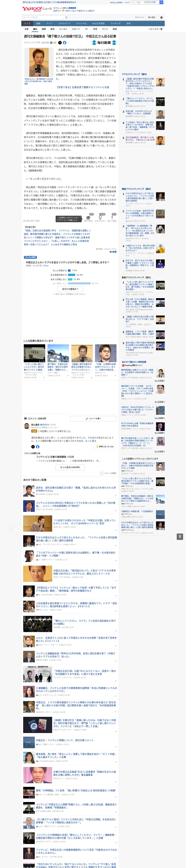Open the article's main photo of speaker

point(39,62)
